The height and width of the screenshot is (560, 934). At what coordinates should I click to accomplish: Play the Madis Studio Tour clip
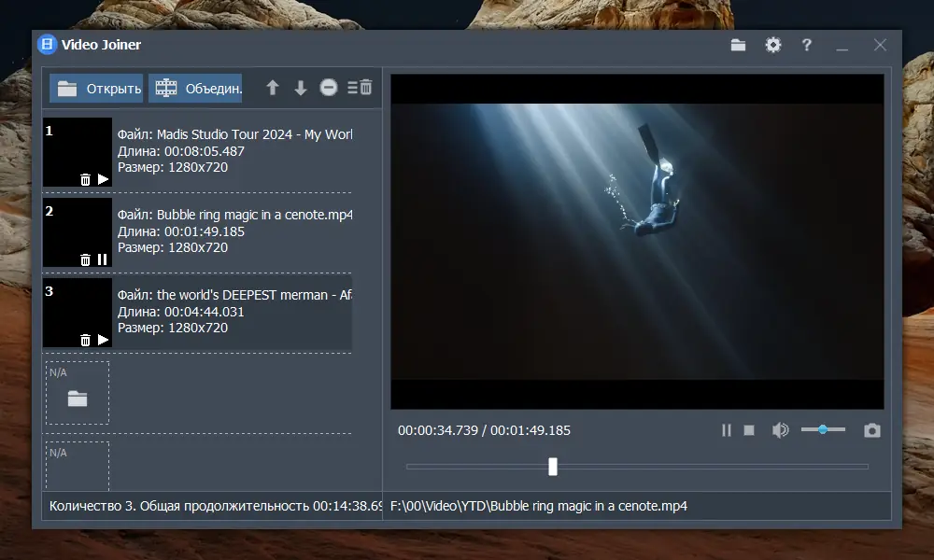pos(103,179)
